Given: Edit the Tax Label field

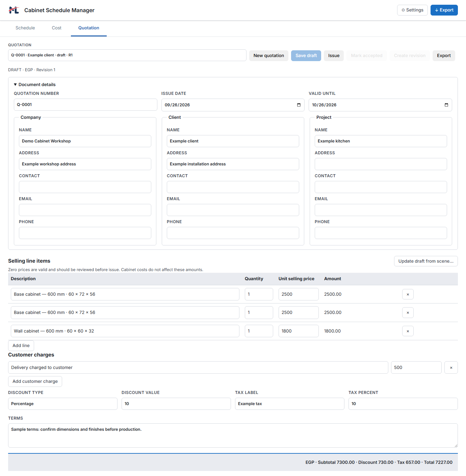Looking at the screenshot, I should pyautogui.click(x=290, y=404).
